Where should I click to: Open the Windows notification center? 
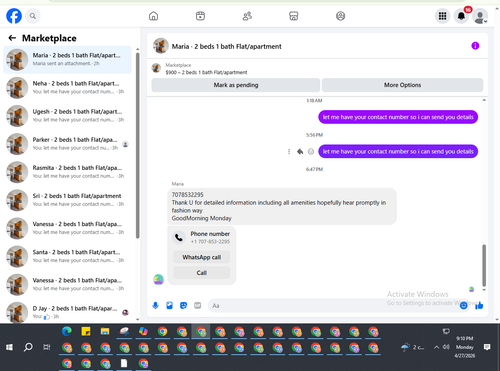[x=487, y=347]
